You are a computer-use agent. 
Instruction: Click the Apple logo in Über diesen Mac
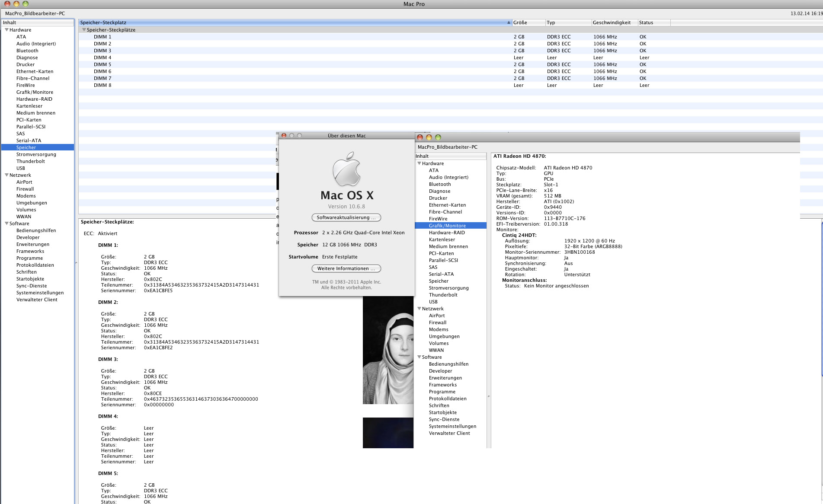(346, 169)
